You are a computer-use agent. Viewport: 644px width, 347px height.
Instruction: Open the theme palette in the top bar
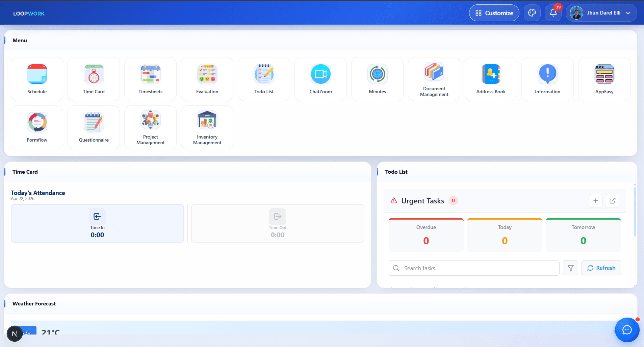(x=532, y=13)
